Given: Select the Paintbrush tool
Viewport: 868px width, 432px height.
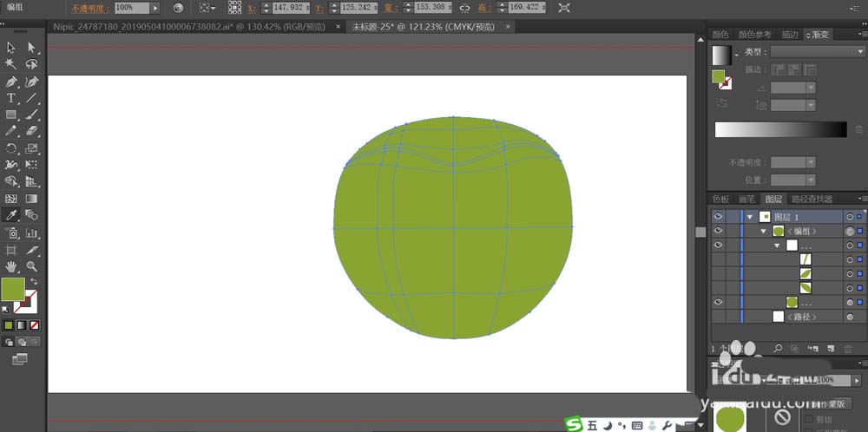Looking at the screenshot, I should 31,115.
